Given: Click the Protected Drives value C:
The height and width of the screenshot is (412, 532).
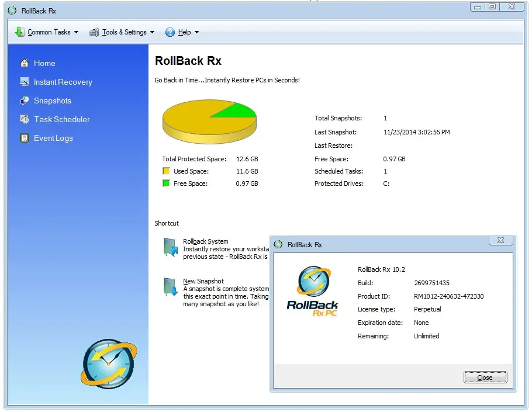Looking at the screenshot, I should tap(386, 184).
